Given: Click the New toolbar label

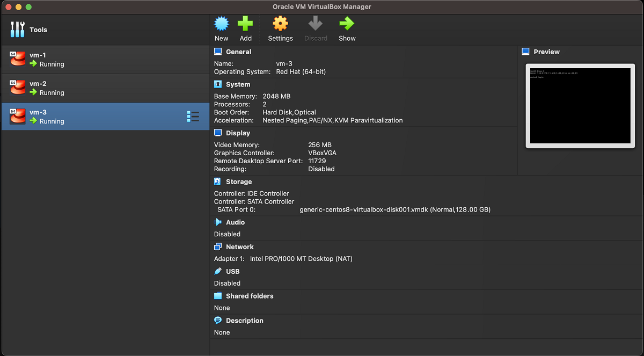Looking at the screenshot, I should tap(222, 38).
